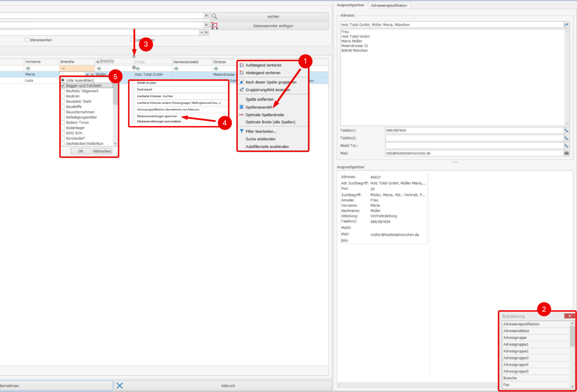The height and width of the screenshot is (392, 577).
Task: Click Anpassung list scroll down arrow
Action: point(572,386)
